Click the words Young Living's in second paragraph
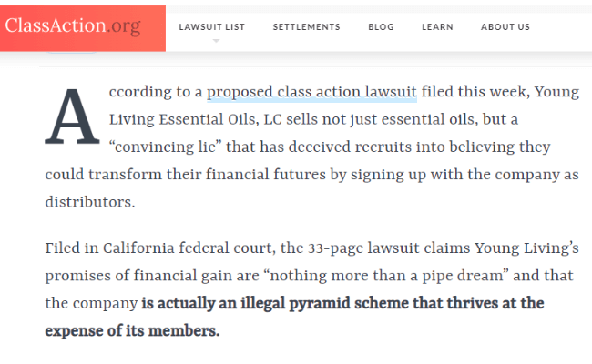592x364 pixels. (x=526, y=248)
